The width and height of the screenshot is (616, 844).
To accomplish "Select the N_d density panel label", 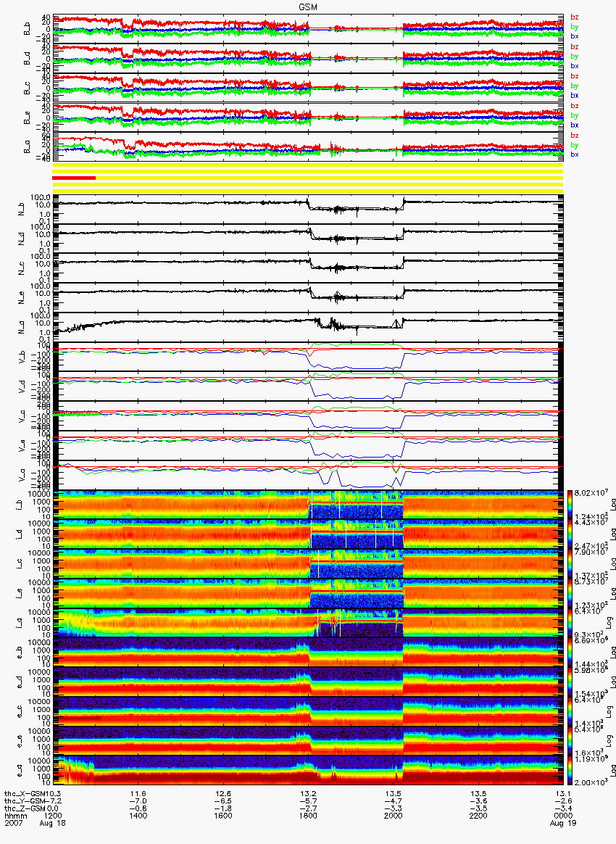I will (22, 239).
